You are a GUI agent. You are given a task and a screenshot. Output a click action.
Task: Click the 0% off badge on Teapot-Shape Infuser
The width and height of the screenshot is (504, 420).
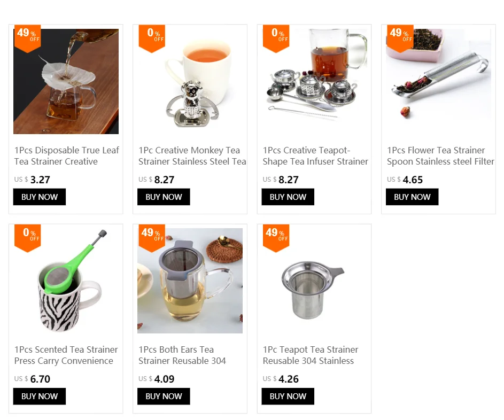click(276, 38)
